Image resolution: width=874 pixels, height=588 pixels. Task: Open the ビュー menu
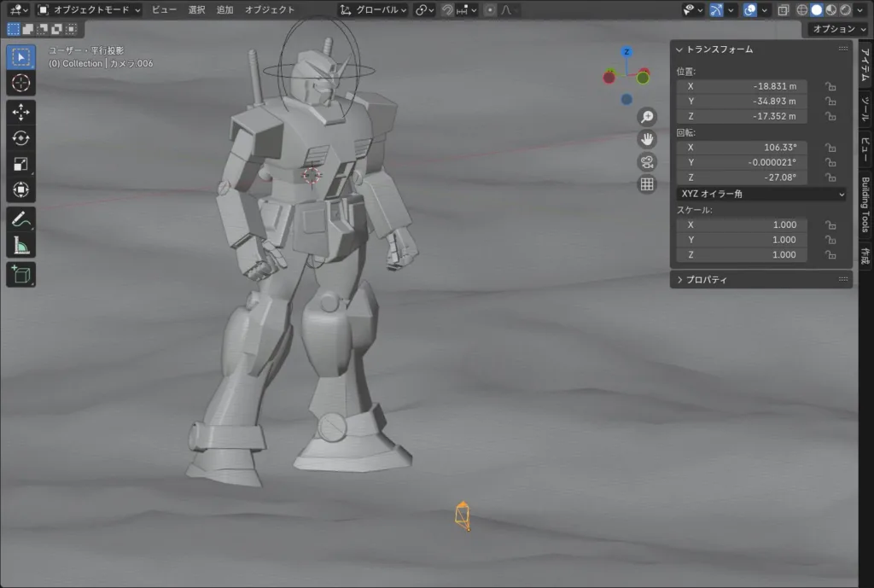164,9
